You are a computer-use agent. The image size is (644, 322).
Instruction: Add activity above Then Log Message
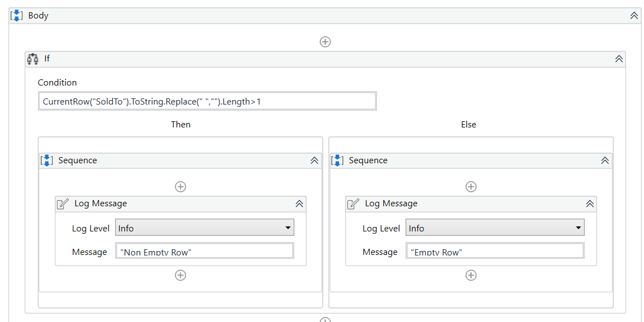(180, 187)
